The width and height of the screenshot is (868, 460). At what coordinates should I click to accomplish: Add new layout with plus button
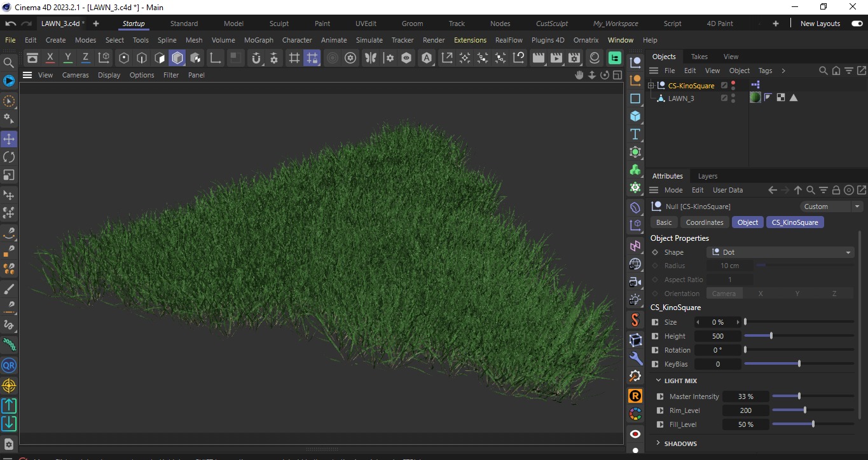[776, 24]
